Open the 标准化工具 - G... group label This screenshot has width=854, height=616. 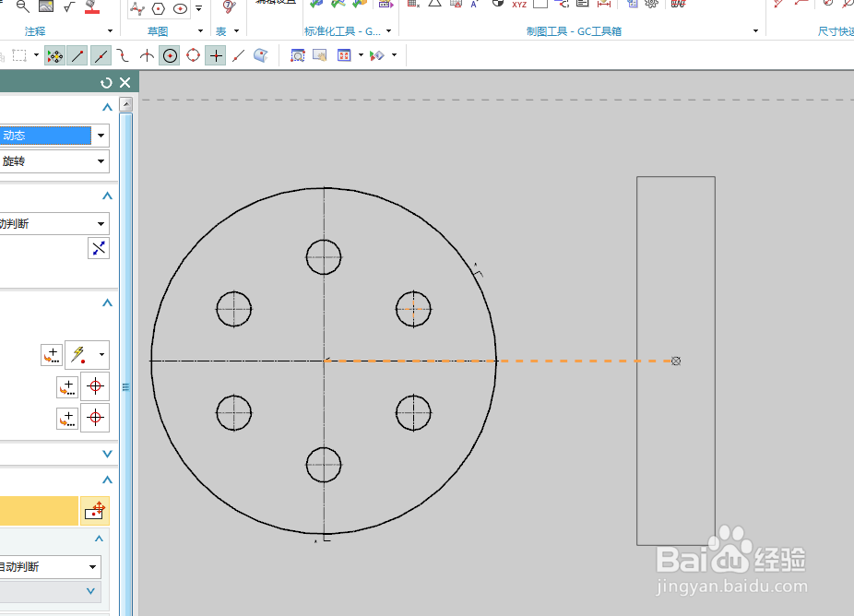(342, 31)
